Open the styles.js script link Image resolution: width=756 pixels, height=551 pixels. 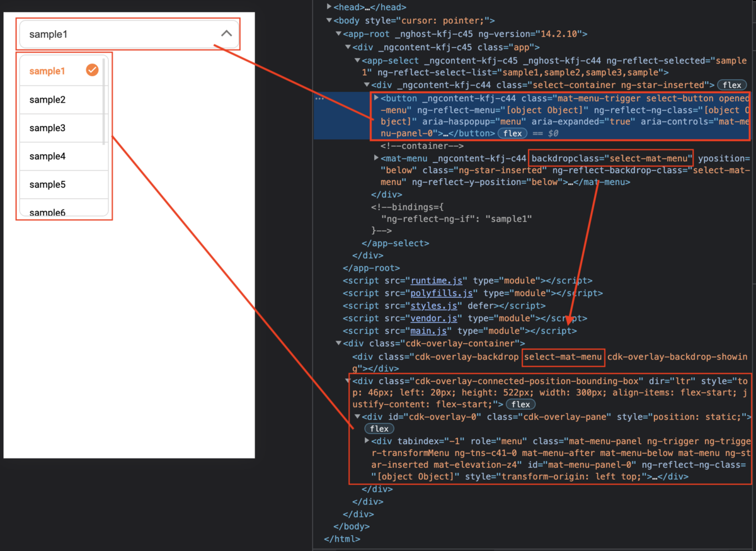[434, 306]
